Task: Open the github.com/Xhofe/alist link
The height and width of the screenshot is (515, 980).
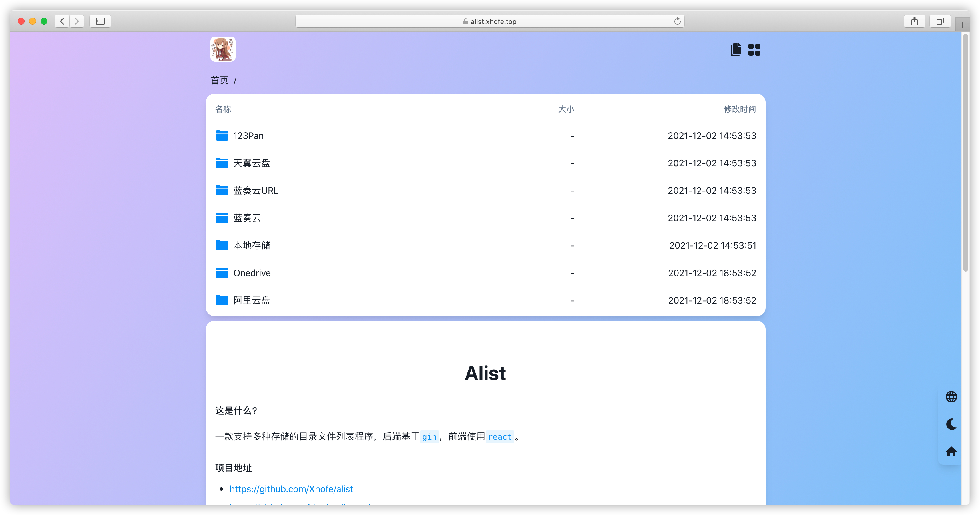Action: [x=291, y=489]
